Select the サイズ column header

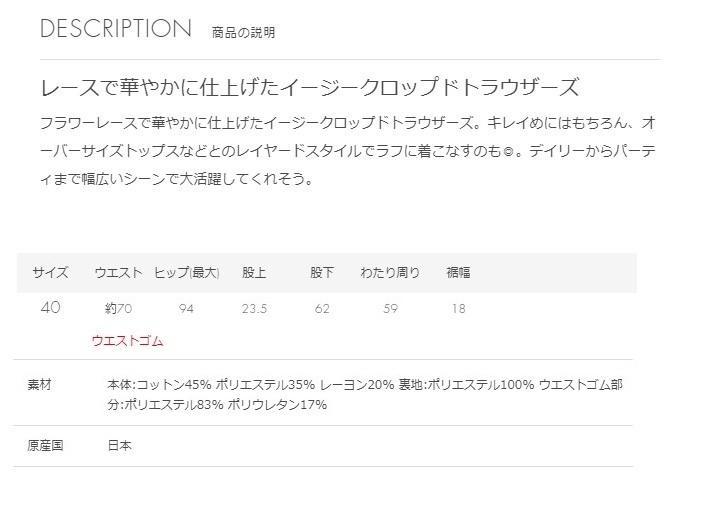[50, 272]
